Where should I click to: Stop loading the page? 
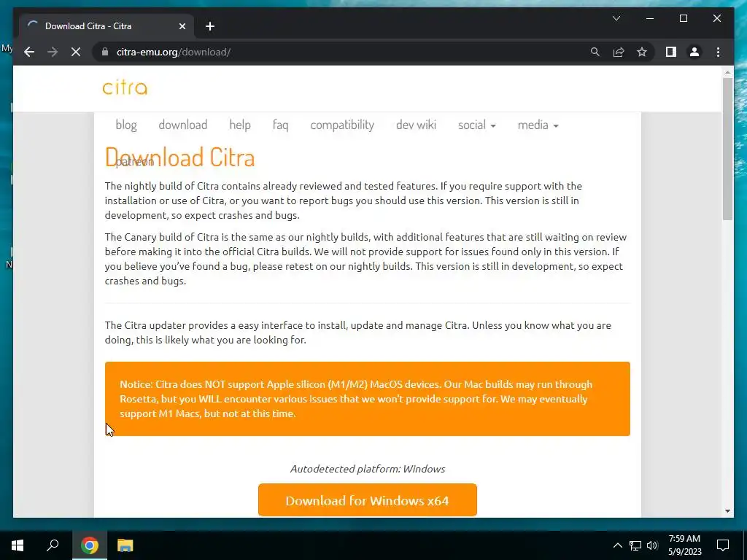[x=76, y=52]
